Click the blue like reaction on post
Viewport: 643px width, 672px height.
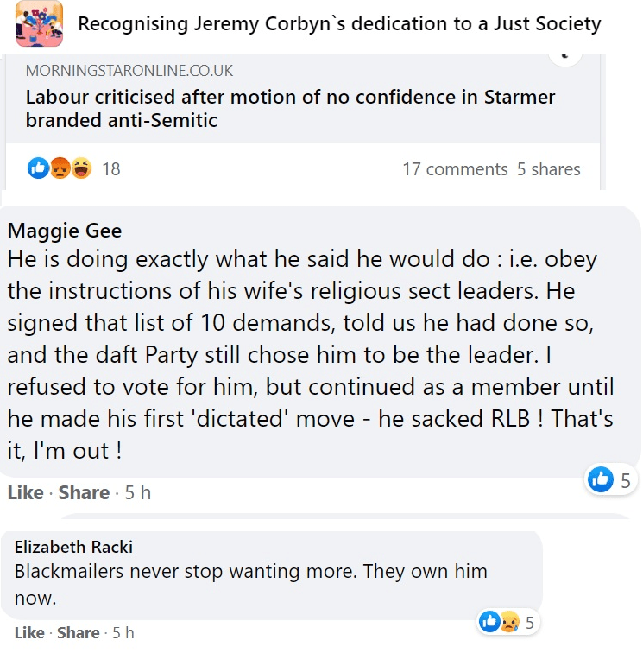click(x=38, y=168)
